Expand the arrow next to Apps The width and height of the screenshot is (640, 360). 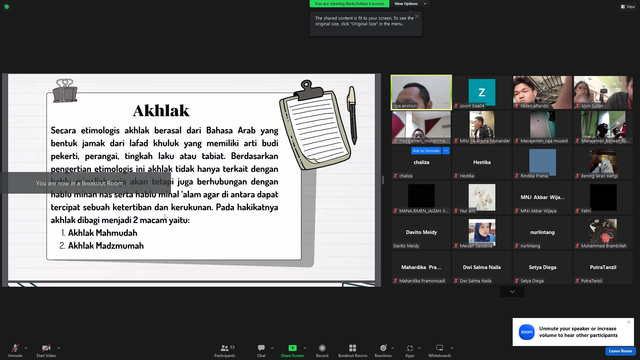click(x=419, y=348)
